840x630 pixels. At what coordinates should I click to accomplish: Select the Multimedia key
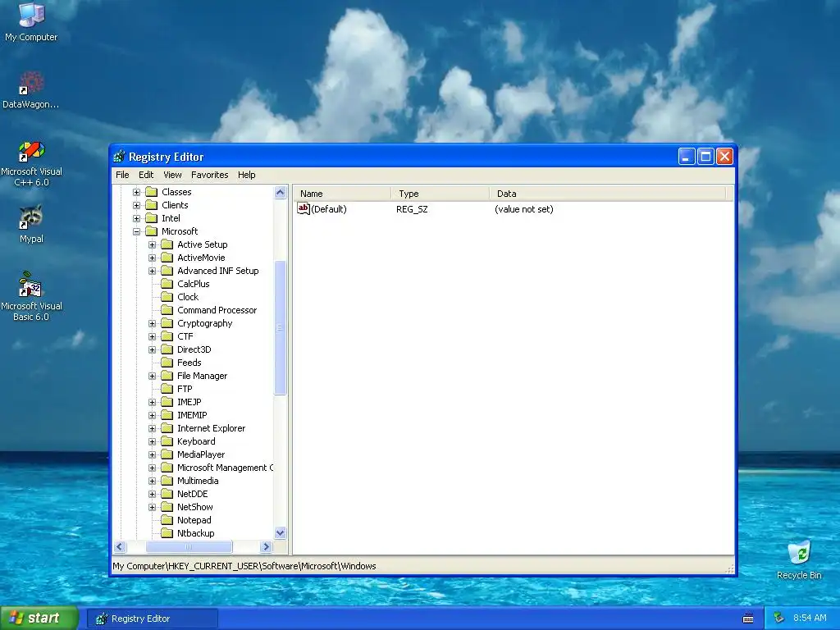tap(198, 481)
